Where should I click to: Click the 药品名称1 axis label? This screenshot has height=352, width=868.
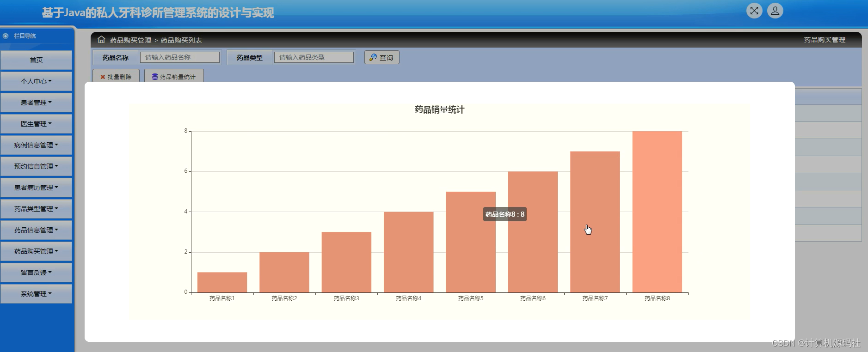pyautogui.click(x=222, y=298)
